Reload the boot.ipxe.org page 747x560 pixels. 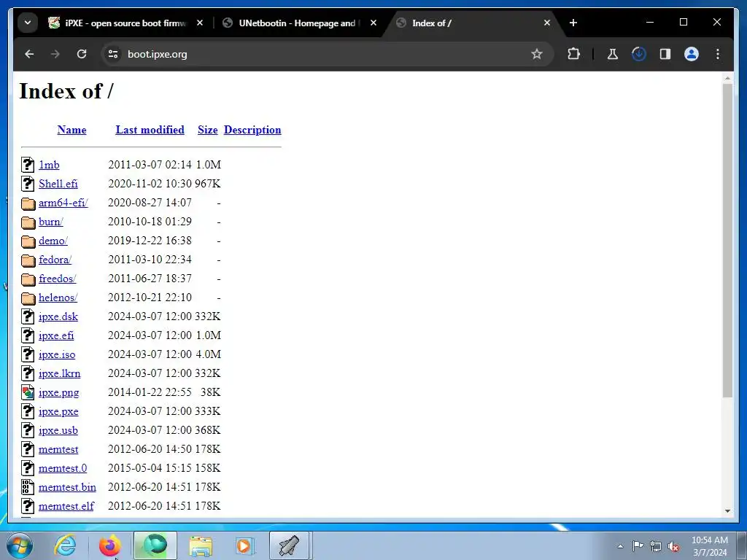82,54
